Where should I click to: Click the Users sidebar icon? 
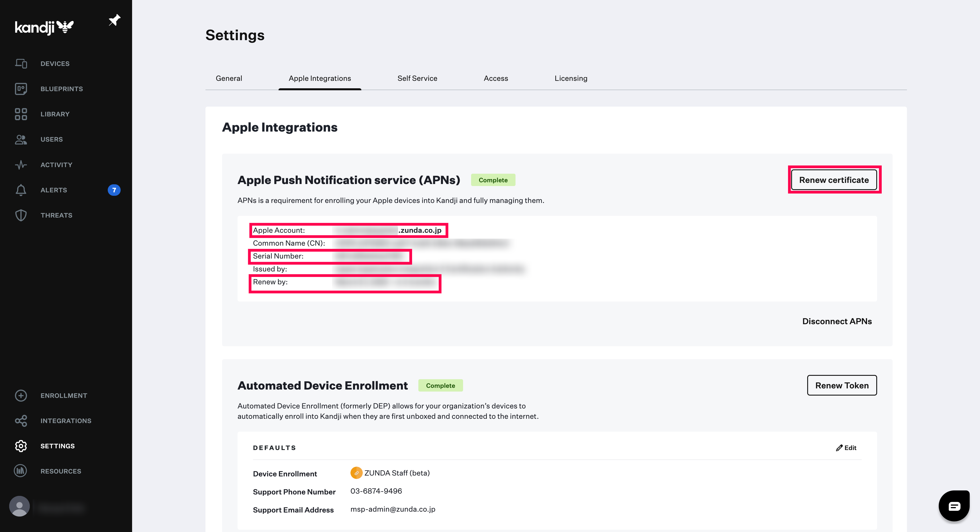tap(21, 139)
